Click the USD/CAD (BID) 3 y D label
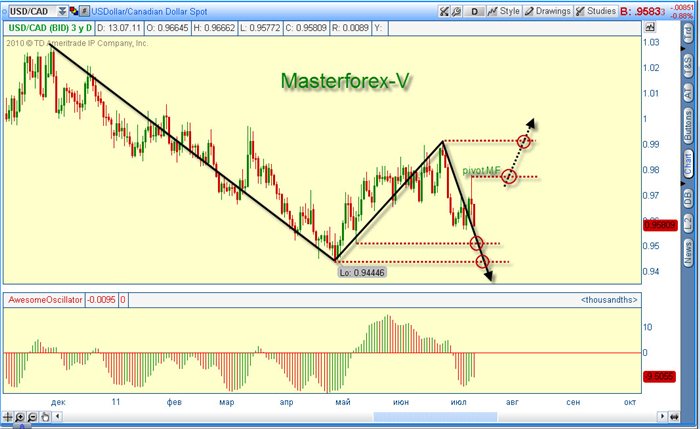Viewport: 700px width, 429px height. (50, 28)
